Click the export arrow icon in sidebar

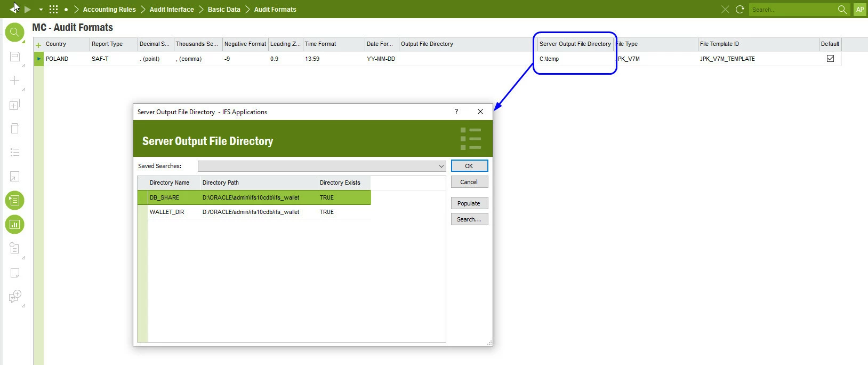click(15, 177)
